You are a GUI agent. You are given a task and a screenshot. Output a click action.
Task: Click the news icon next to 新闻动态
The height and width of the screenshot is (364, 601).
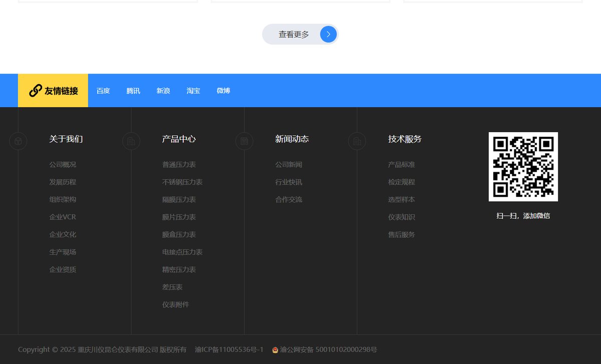[x=244, y=141]
